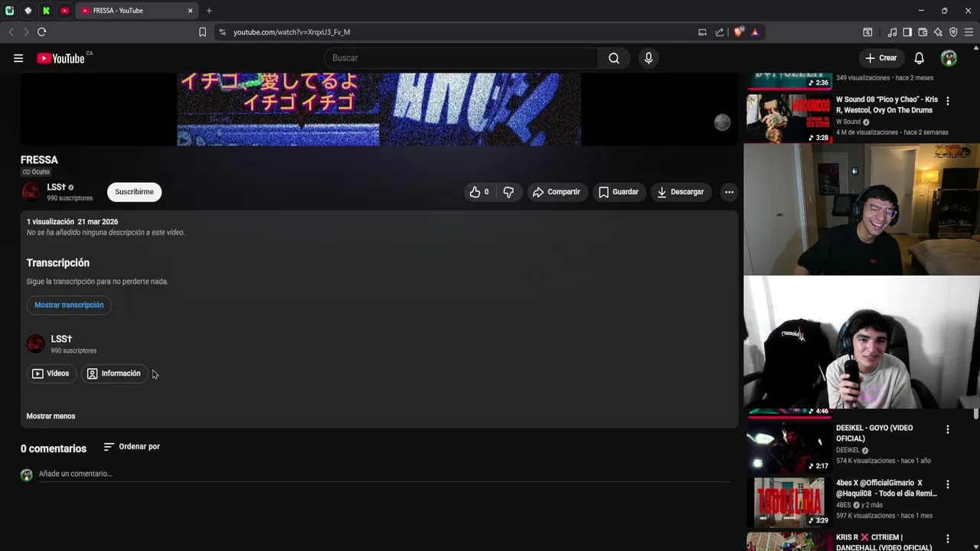Open the DEEIKEL - GOYO video title
This screenshot has height=551, width=980.
point(874,433)
